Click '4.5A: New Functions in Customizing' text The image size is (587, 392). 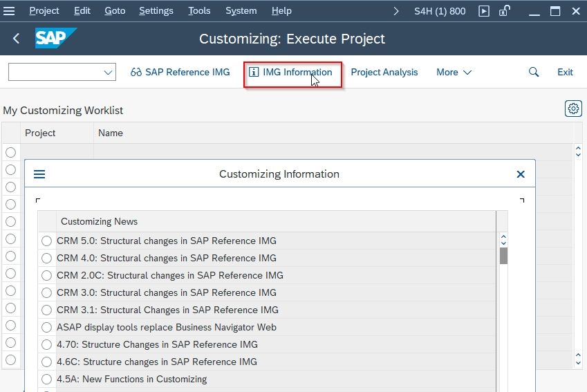tap(132, 379)
